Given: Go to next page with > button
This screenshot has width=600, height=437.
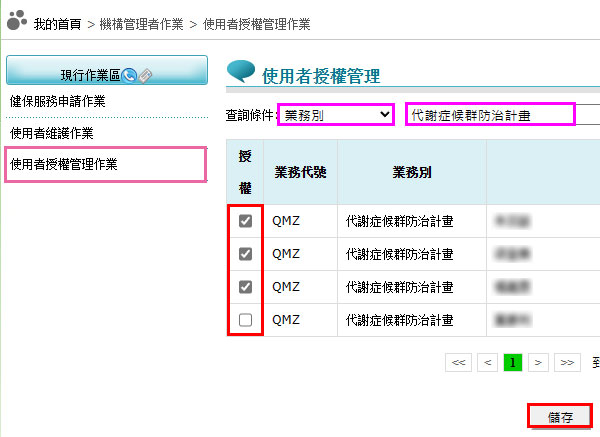Looking at the screenshot, I should click(538, 362).
